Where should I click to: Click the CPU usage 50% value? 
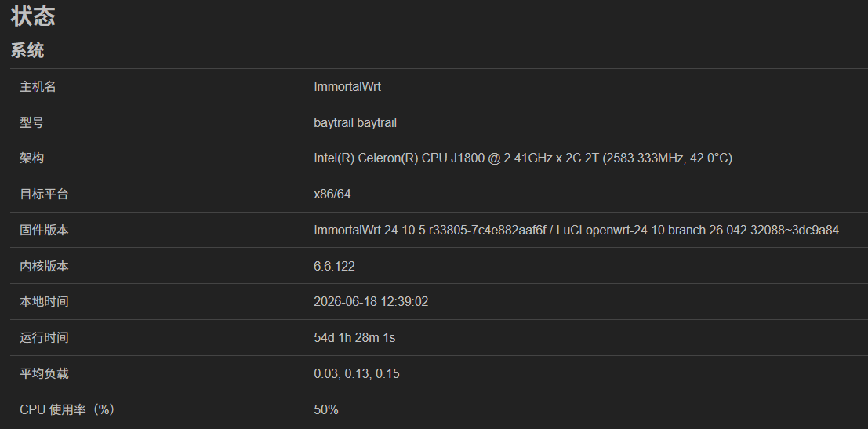[x=326, y=409]
